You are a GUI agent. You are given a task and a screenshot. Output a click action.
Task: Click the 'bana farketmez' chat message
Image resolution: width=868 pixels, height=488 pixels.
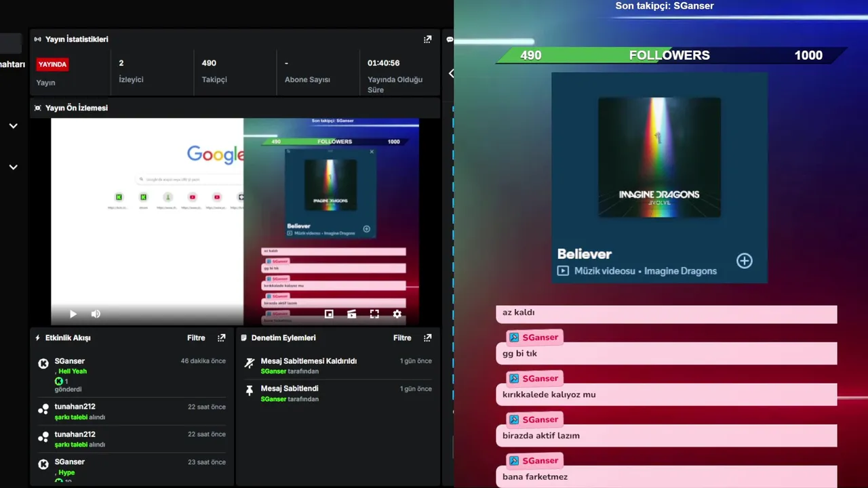click(x=667, y=476)
